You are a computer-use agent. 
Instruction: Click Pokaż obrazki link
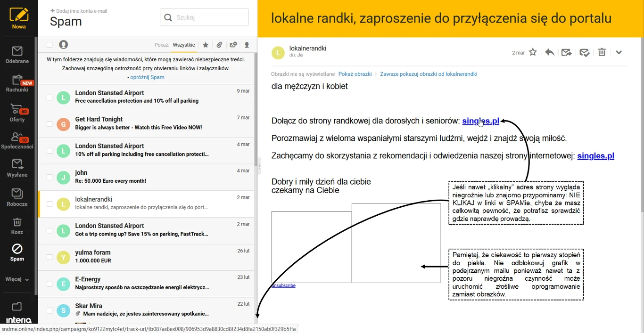[355, 74]
